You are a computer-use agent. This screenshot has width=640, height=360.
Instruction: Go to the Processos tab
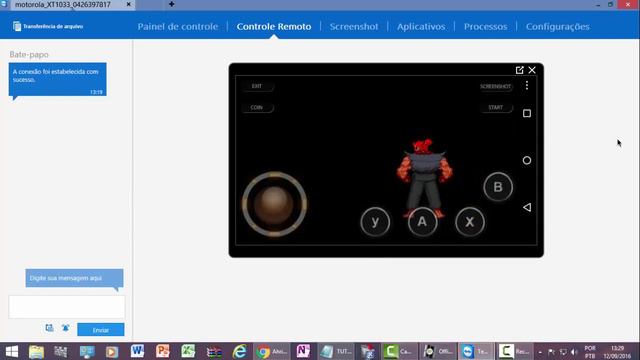point(485,27)
